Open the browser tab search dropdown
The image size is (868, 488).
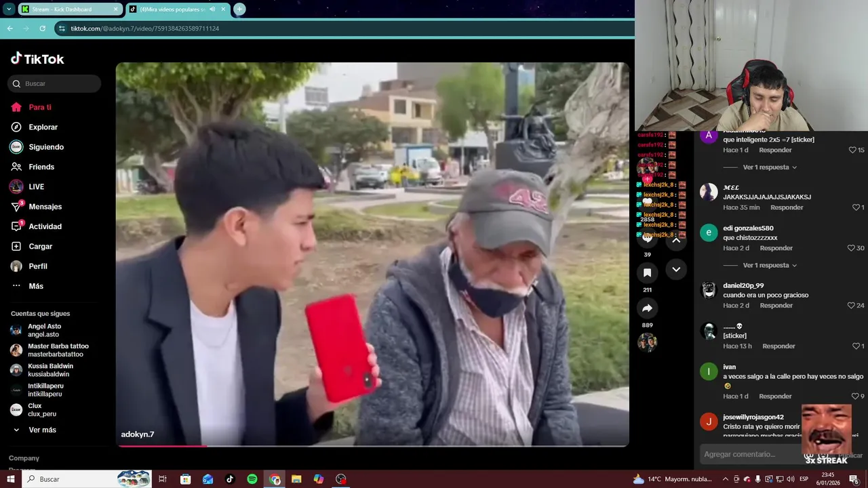click(x=9, y=9)
